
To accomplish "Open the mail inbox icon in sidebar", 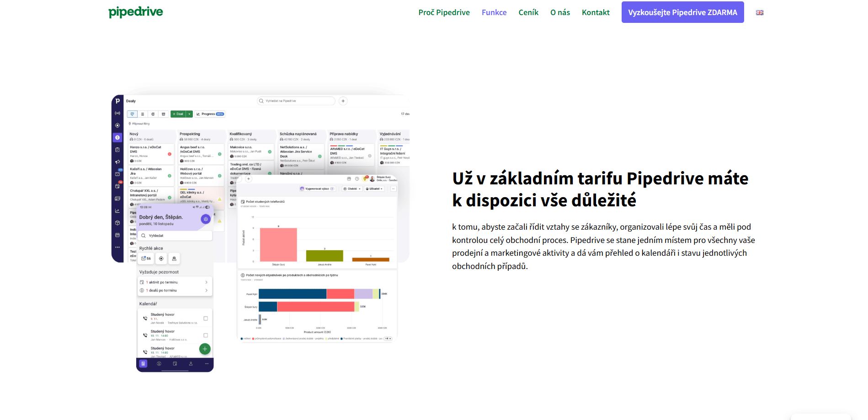I will (117, 174).
